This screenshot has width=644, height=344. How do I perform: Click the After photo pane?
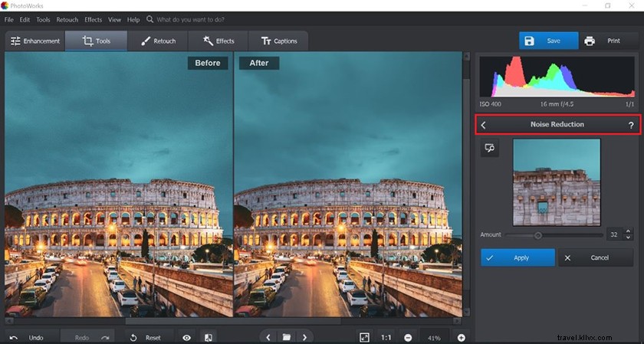[x=348, y=184]
